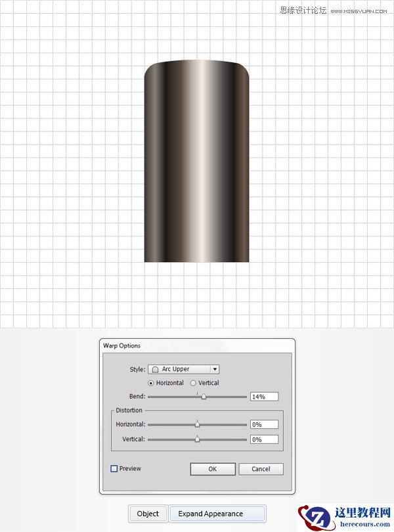Select the Horizontal radio button
The width and height of the screenshot is (394, 532).
[151, 383]
